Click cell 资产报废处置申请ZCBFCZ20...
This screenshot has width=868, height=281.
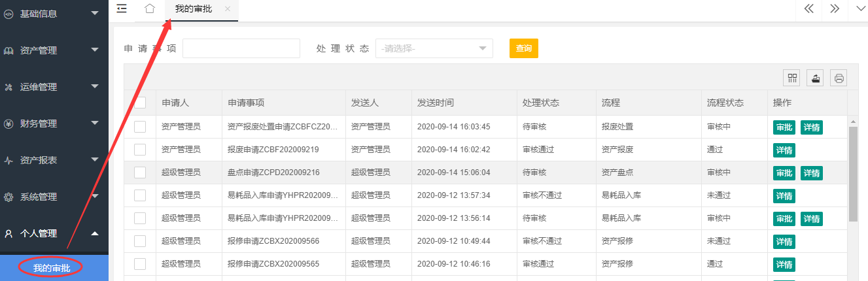click(x=283, y=127)
